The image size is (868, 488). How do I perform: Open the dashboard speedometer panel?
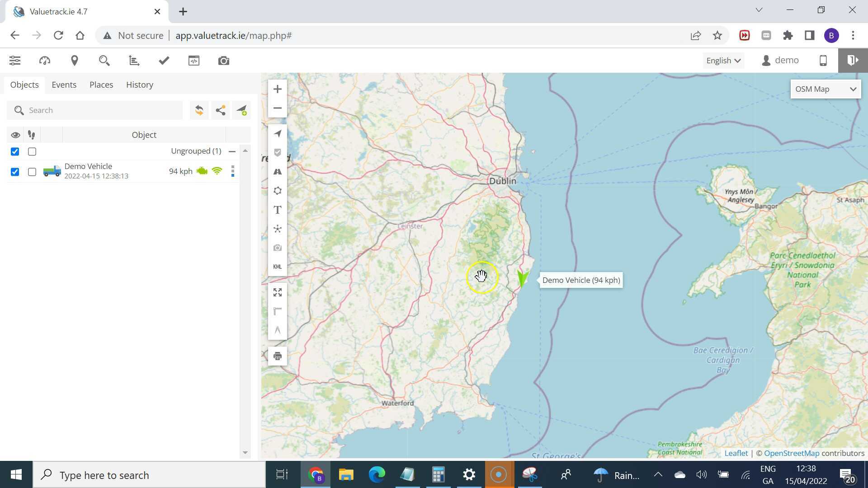click(44, 60)
